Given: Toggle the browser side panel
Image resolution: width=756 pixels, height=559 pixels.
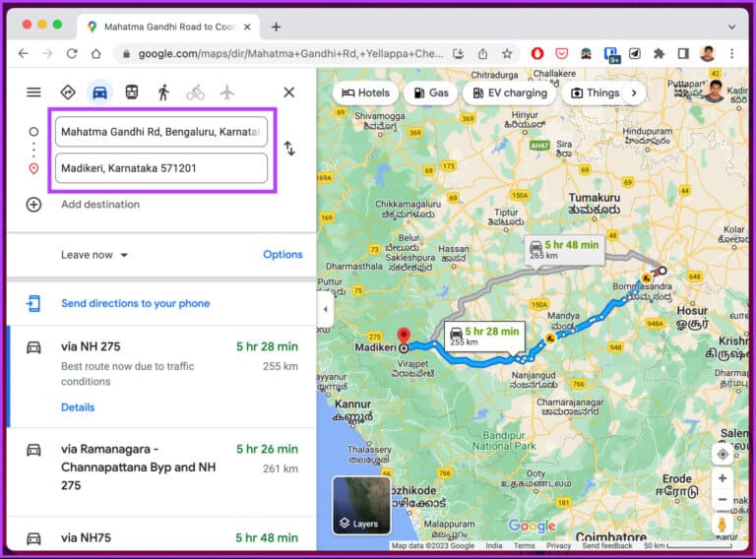Looking at the screenshot, I should [x=683, y=53].
